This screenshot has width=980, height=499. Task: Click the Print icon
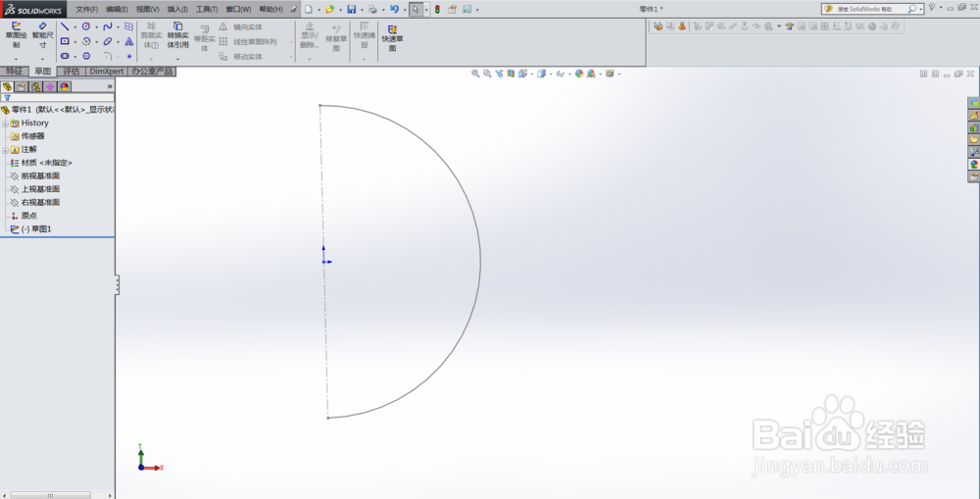372,9
